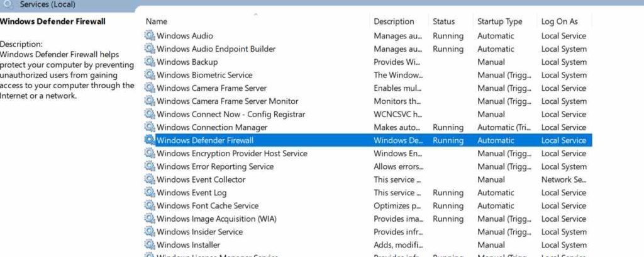Click the gear icon beside Windows Audio
Image resolution: width=644 pixels, height=257 pixels.
tap(150, 35)
